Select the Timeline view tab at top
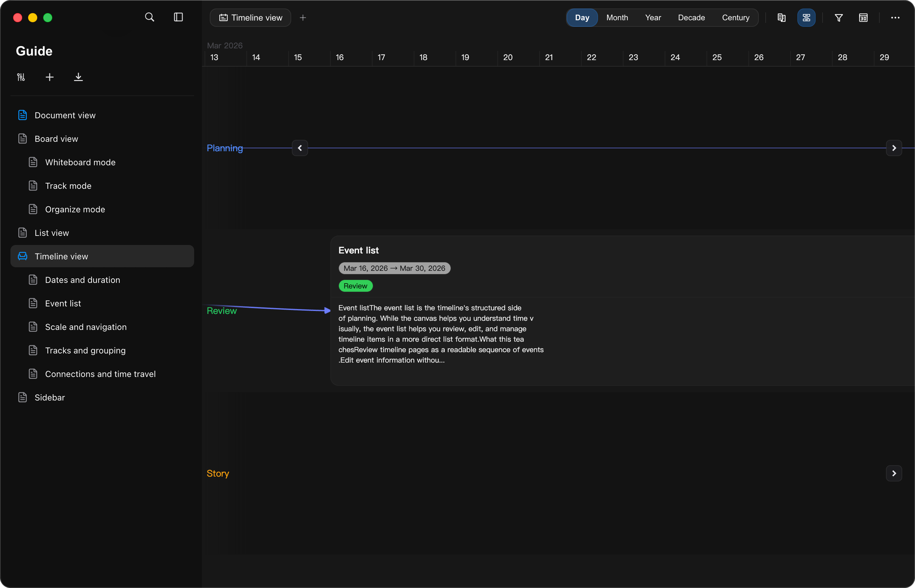Screen dimensions: 915x588 tap(251, 18)
